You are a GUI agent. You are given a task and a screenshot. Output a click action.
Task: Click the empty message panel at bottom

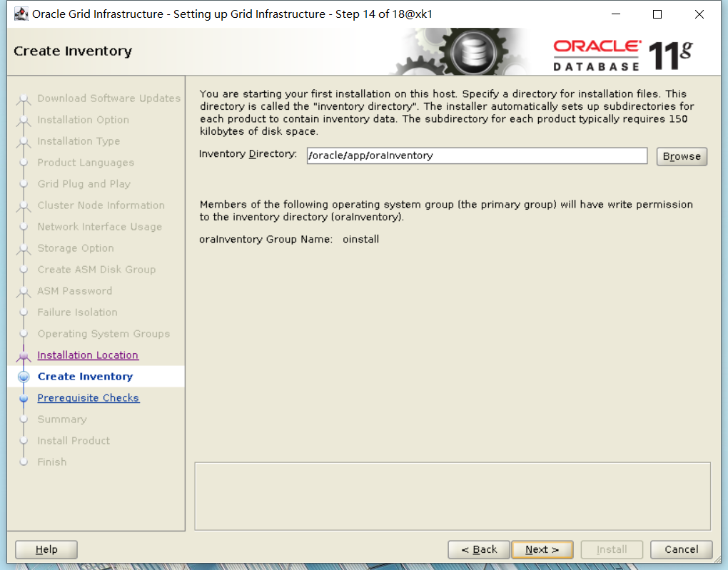453,497
